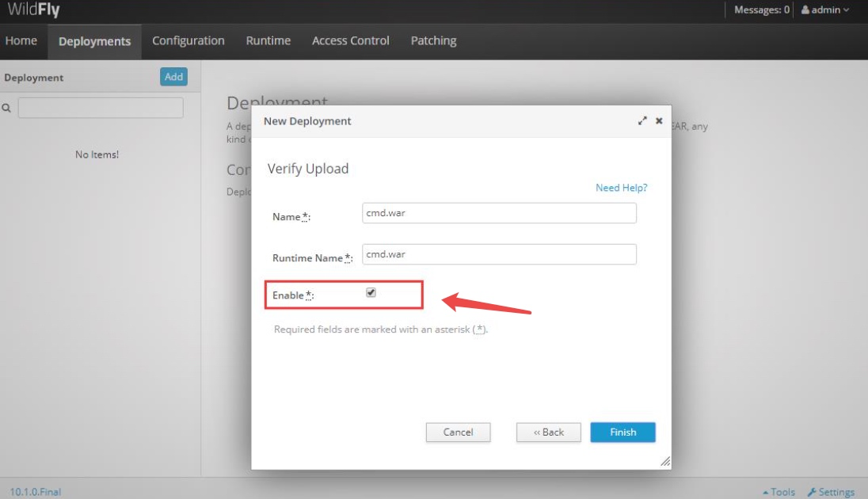
Task: Grab the dialog resize handle corner
Action: click(x=665, y=461)
